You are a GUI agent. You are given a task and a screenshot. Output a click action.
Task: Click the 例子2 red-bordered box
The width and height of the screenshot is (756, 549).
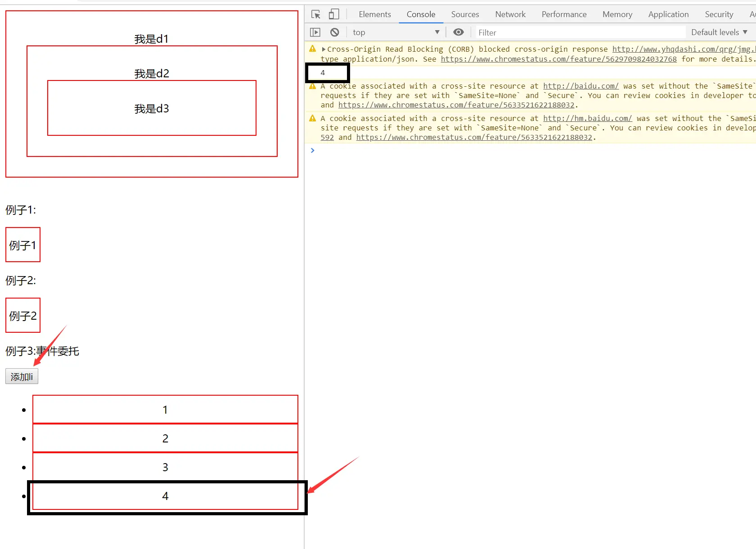[23, 315]
